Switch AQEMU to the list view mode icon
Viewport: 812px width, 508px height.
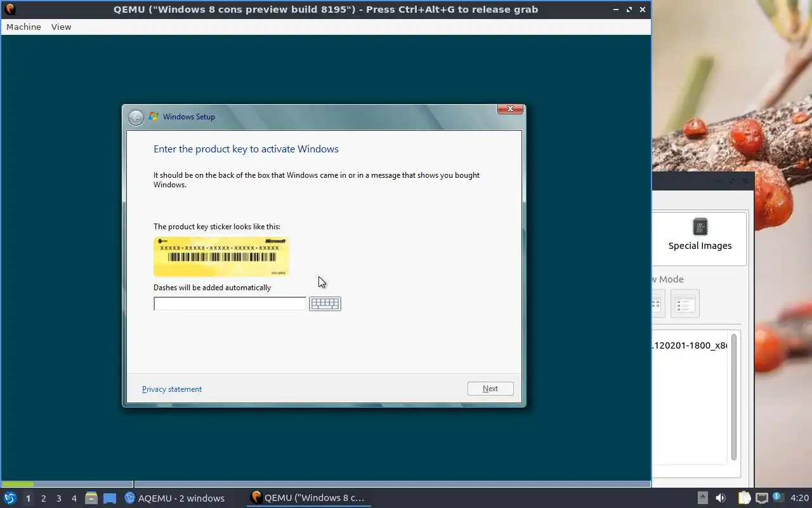pos(684,304)
